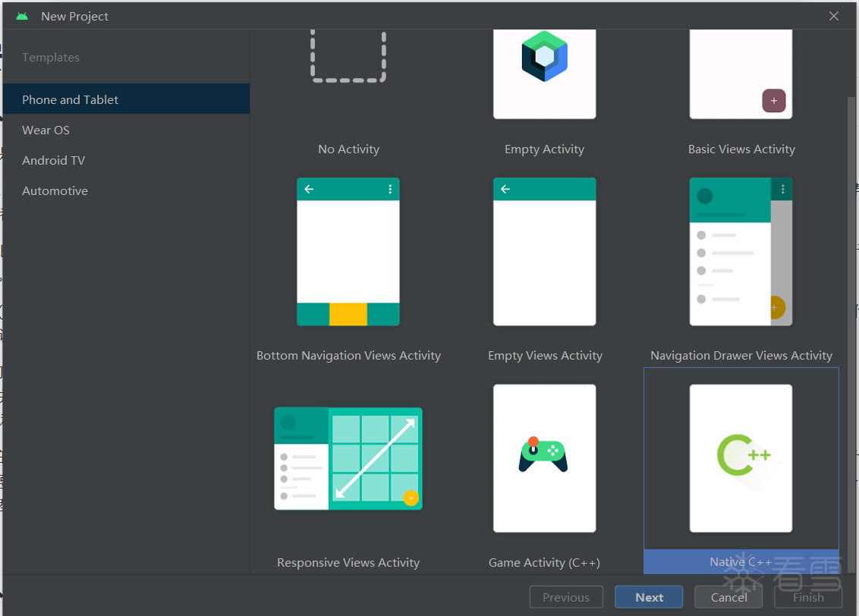Click the Next button
Screen dimensions: 859x616
[x=649, y=597]
